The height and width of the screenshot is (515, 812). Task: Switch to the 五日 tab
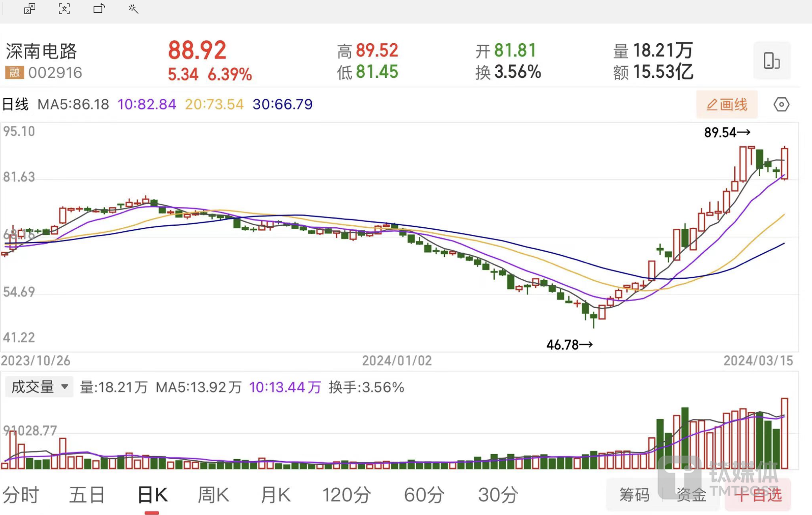87,495
